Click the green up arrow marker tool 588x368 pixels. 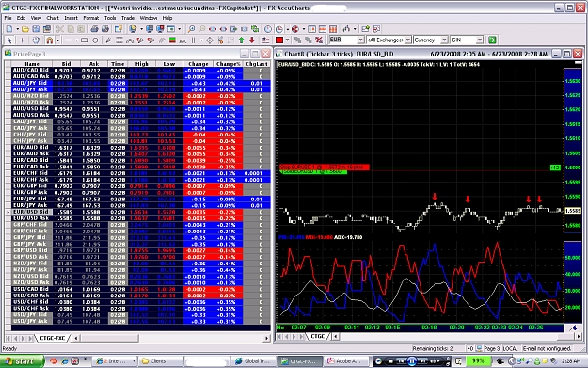tap(241, 40)
